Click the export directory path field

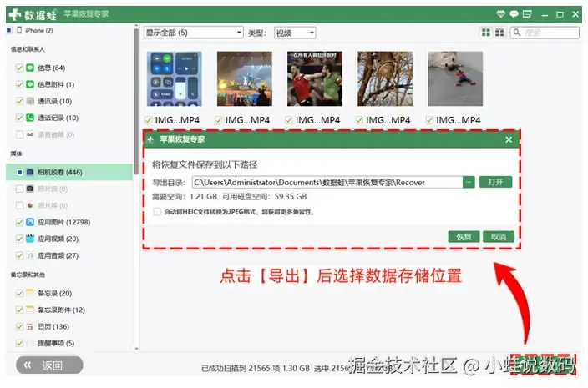pyautogui.click(x=327, y=183)
